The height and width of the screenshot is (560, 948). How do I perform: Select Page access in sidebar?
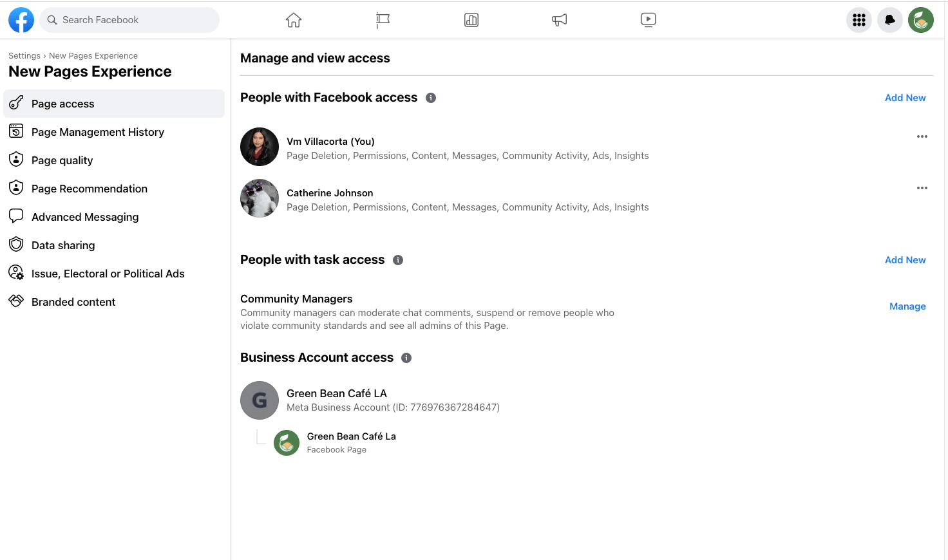click(x=114, y=104)
